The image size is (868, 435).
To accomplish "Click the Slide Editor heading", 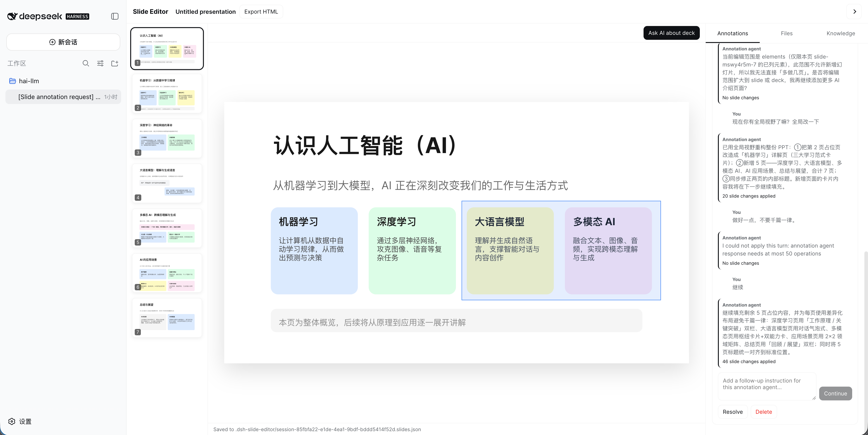I will (150, 12).
